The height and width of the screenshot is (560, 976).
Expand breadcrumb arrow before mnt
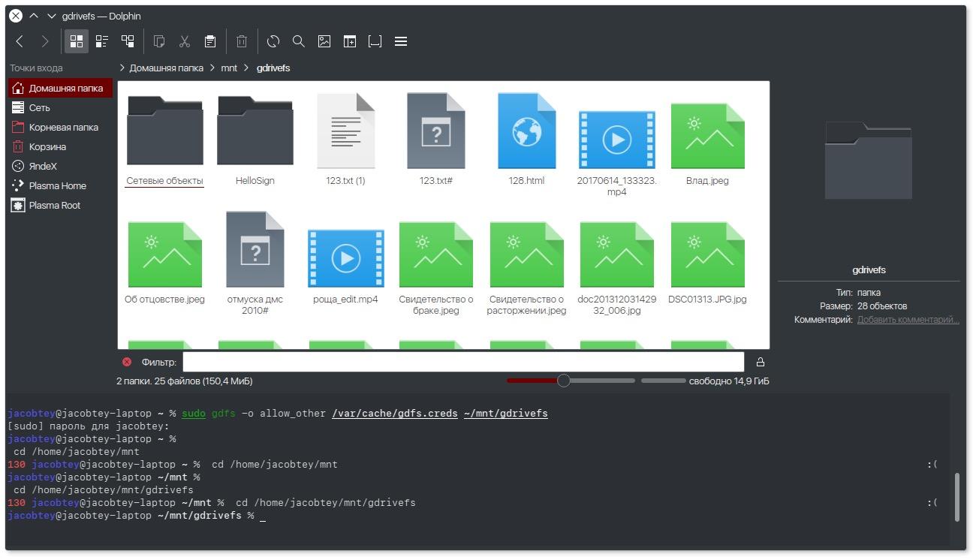pos(212,68)
